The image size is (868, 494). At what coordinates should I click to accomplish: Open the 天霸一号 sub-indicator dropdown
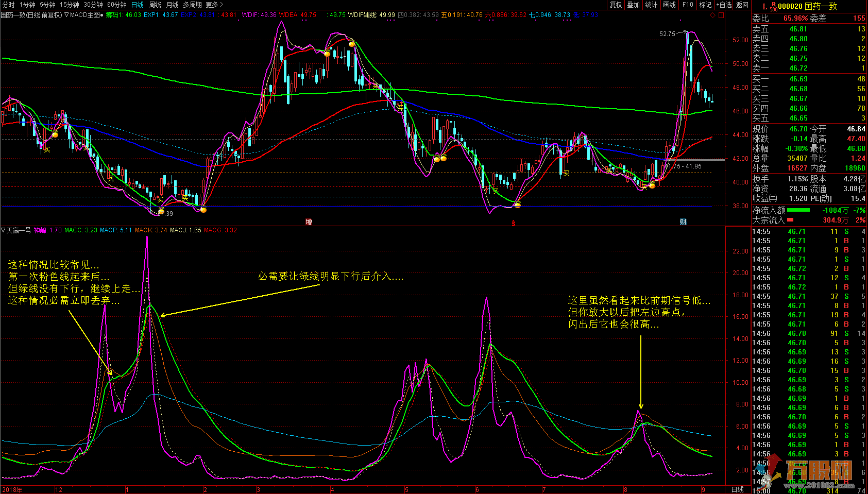click(x=16, y=230)
